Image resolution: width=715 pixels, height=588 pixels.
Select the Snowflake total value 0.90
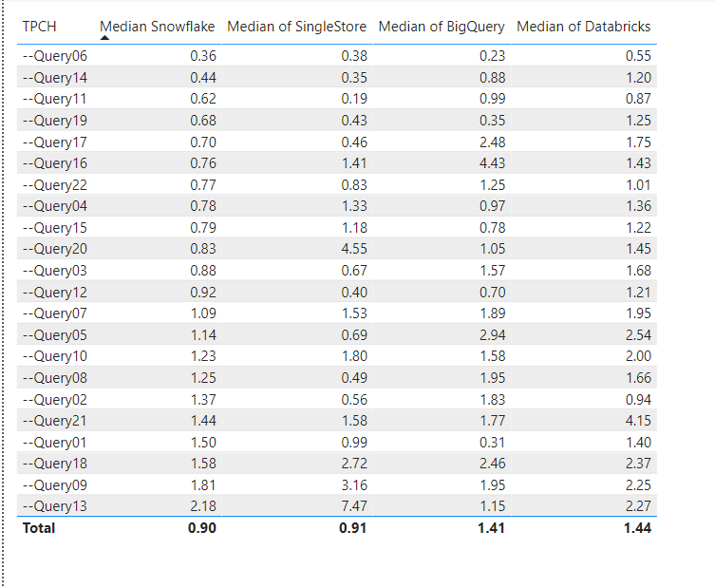(x=201, y=528)
